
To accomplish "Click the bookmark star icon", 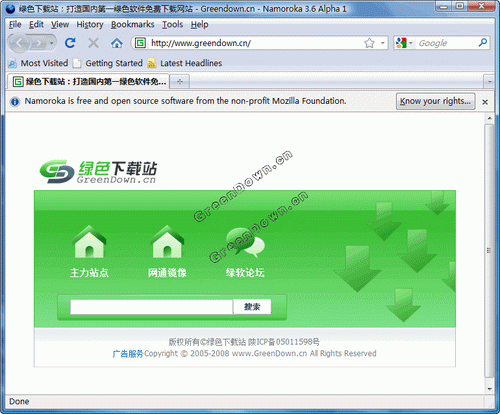I will pyautogui.click(x=369, y=43).
